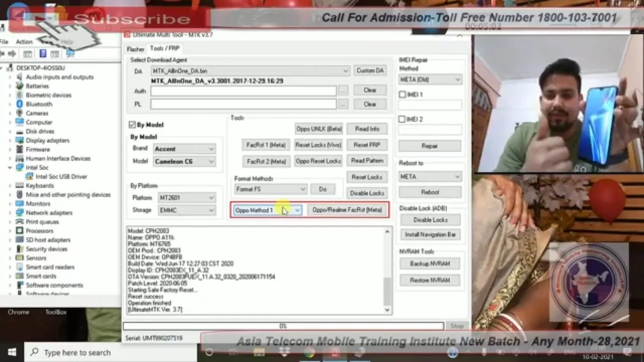Select the Processors category icon
644x362 pixels.
[19, 231]
